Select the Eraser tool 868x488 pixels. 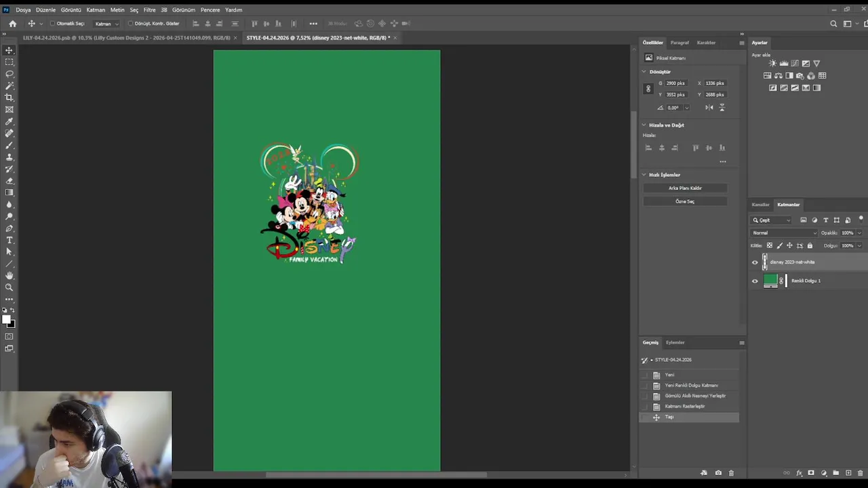(x=9, y=180)
